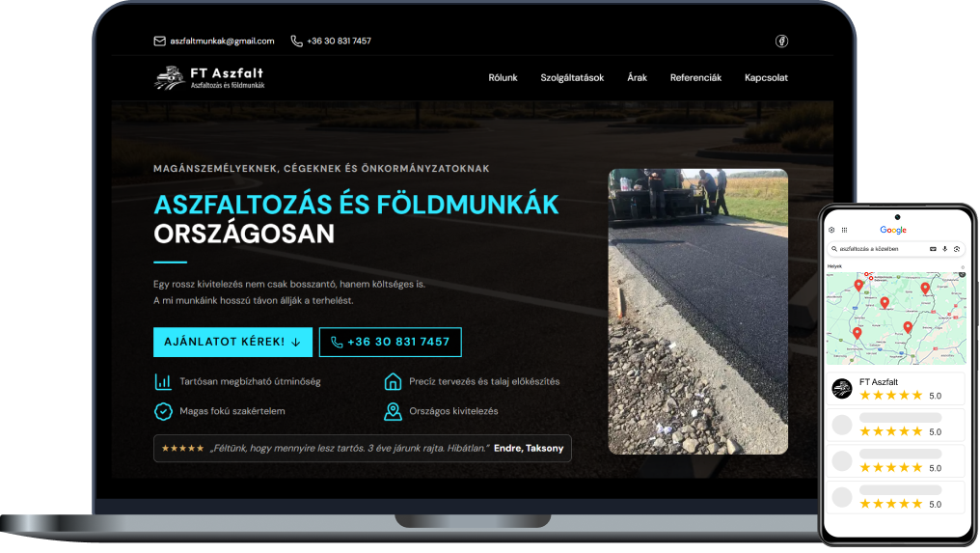
Task: Click the FT Aszfalt listing on the phone
Action: [896, 389]
